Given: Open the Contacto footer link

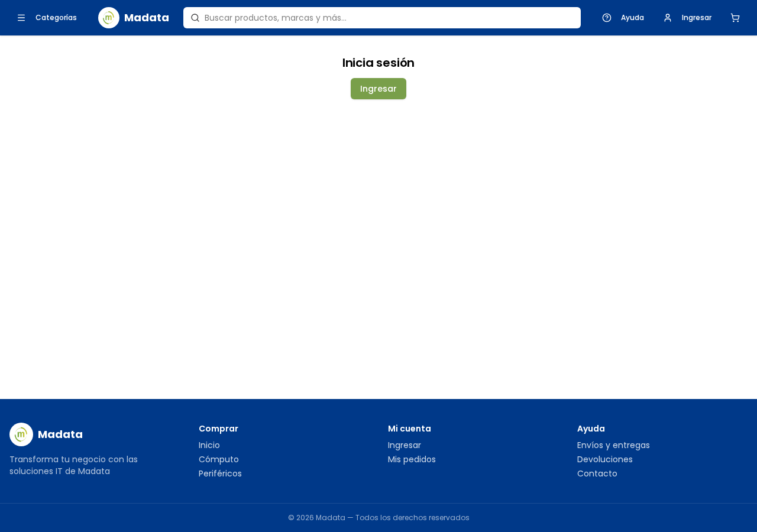Looking at the screenshot, I should click(x=597, y=473).
